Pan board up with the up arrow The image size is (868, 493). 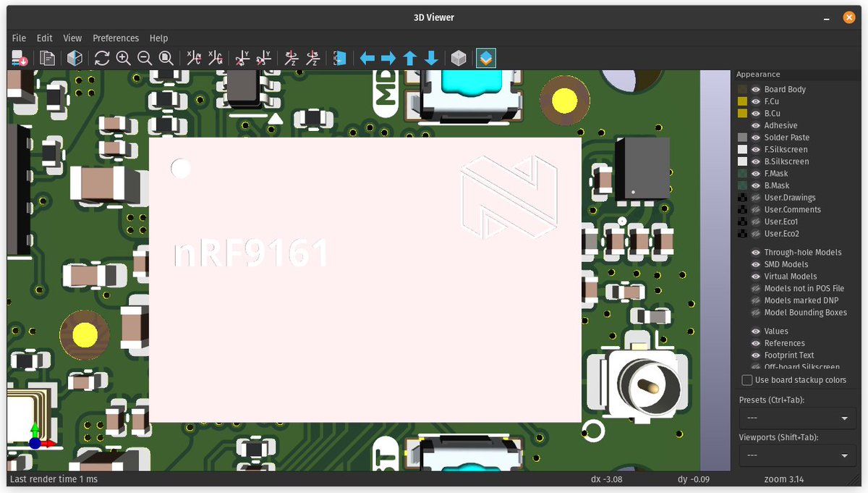[410, 58]
